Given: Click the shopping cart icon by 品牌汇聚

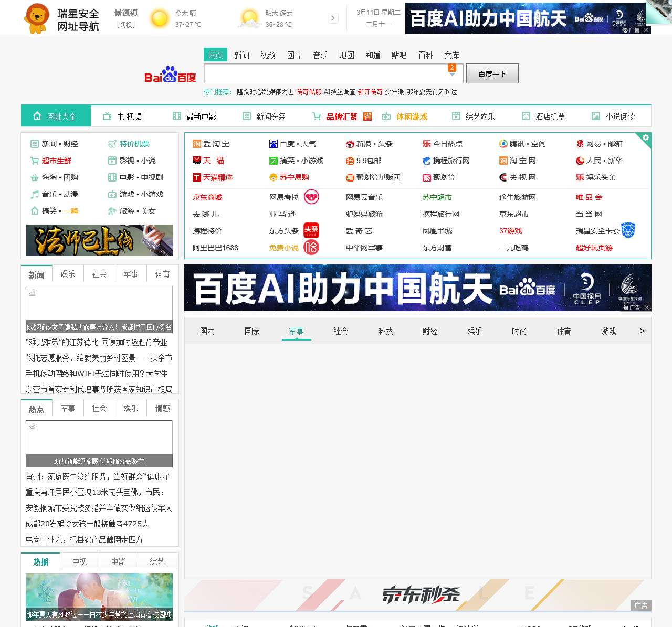Looking at the screenshot, I should pos(317,116).
